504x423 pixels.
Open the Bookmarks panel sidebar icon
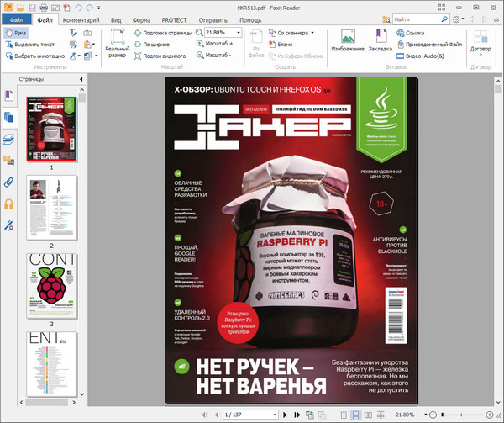coord(8,96)
